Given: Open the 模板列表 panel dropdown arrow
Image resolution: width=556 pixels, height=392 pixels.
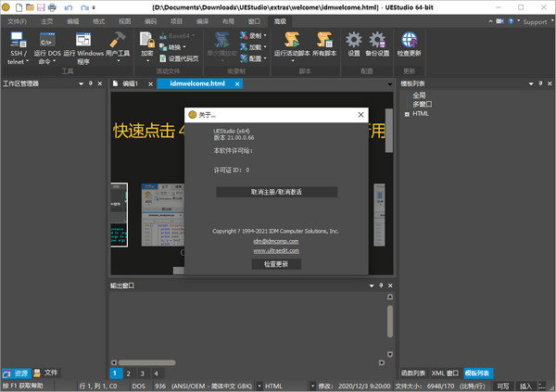Looking at the screenshot, I should point(531,83).
